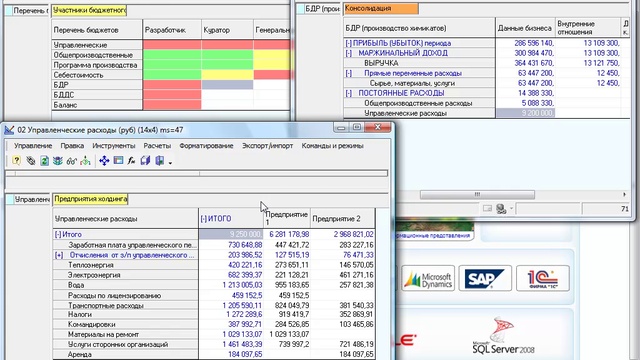The image size is (640, 360).
Task: Click the yellow Куратор cell for Себестоимость
Action: click(227, 75)
